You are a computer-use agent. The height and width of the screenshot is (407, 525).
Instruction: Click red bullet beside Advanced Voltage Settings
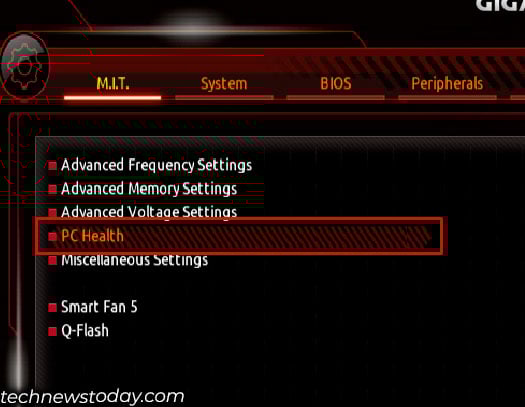click(52, 213)
